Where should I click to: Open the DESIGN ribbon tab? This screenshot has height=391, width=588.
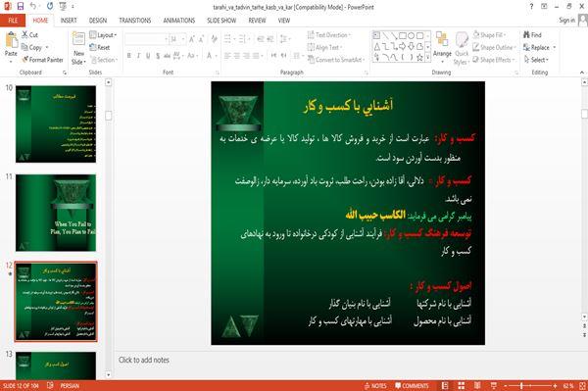pos(98,21)
